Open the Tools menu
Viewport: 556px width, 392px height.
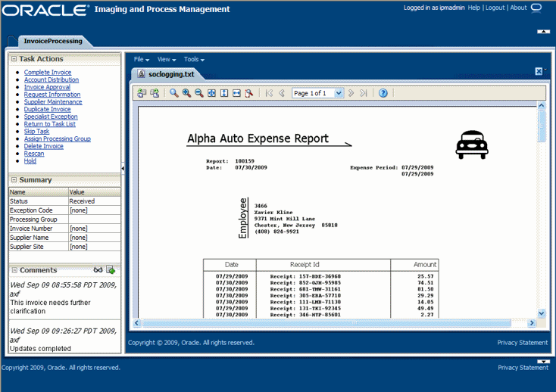click(194, 59)
